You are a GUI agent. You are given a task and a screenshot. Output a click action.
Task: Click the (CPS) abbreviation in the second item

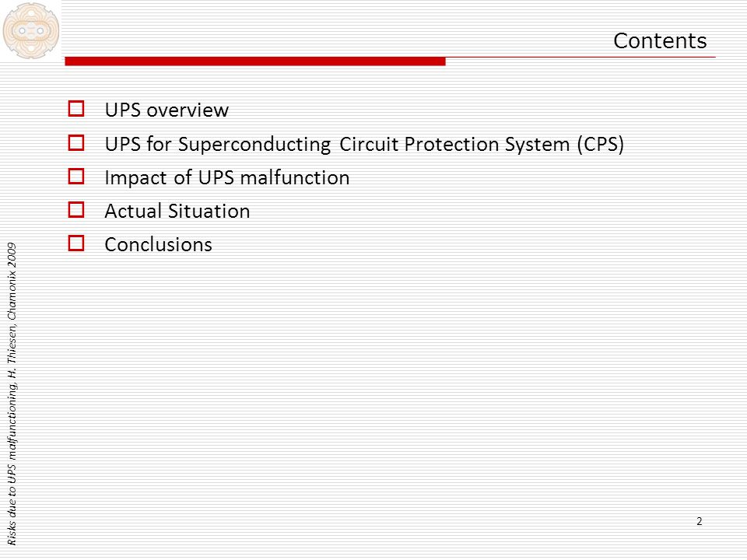click(x=601, y=145)
